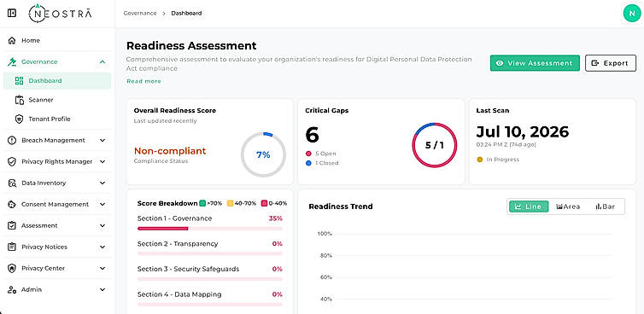Image resolution: width=644 pixels, height=314 pixels.
Task: Switch chart to Line view
Action: pos(529,206)
